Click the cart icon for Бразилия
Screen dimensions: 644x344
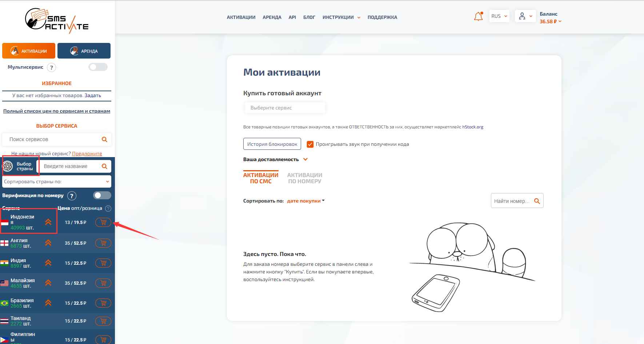[x=103, y=303]
